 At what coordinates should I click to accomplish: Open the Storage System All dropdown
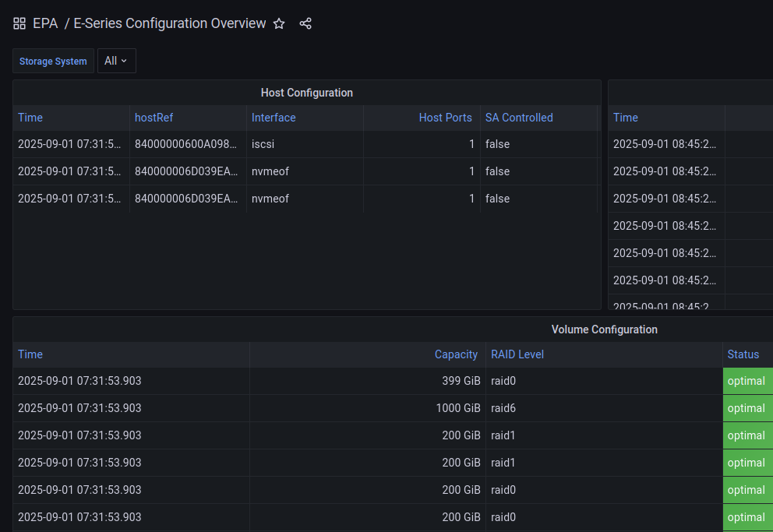[116, 61]
